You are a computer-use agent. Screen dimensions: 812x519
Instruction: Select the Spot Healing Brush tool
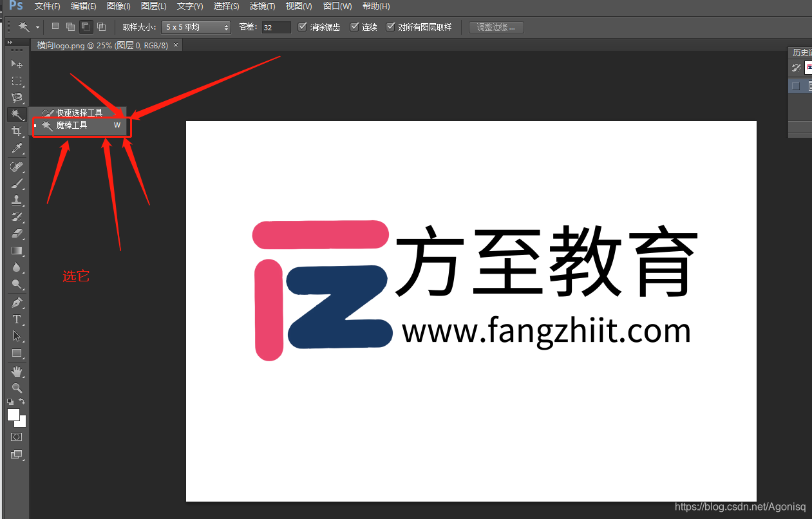pos(17,167)
